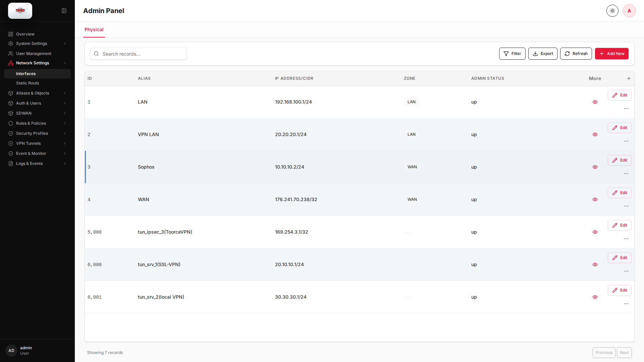Click the Security Profiles shield icon
Screen dimensions: 644x362
click(x=11, y=133)
